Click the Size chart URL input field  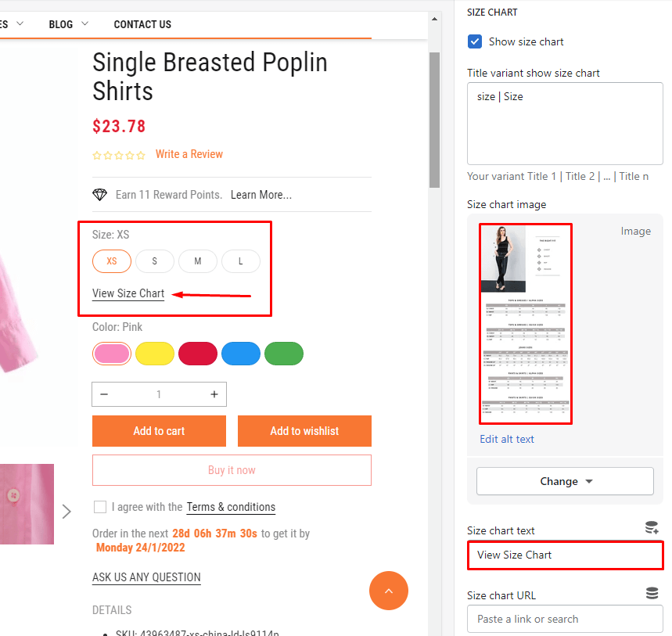click(565, 619)
